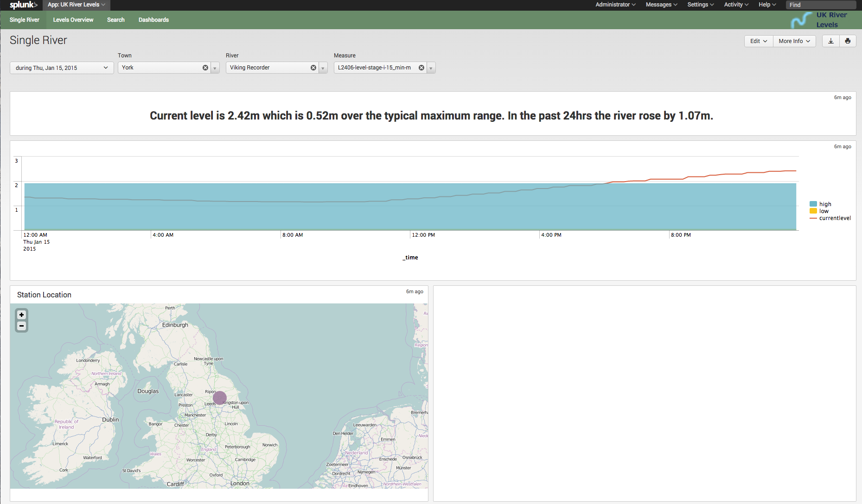Open the More Info dropdown
The height and width of the screenshot is (504, 862).
click(794, 41)
